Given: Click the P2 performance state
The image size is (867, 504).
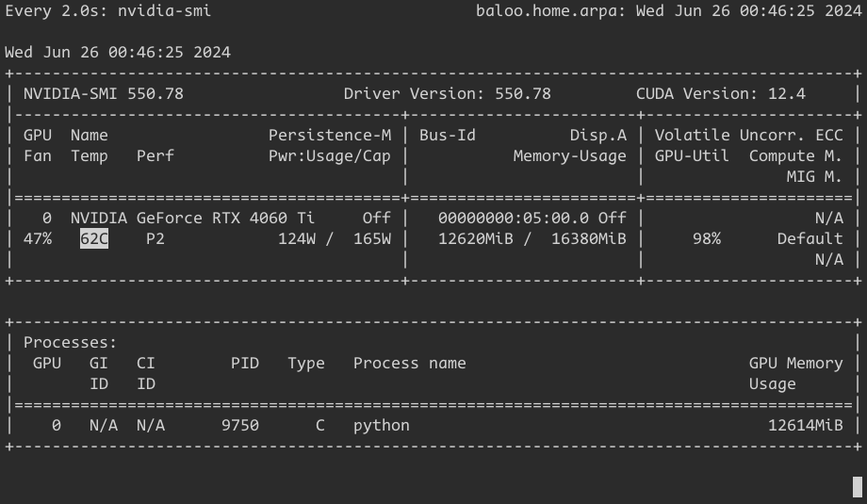Looking at the screenshot, I should point(155,238).
